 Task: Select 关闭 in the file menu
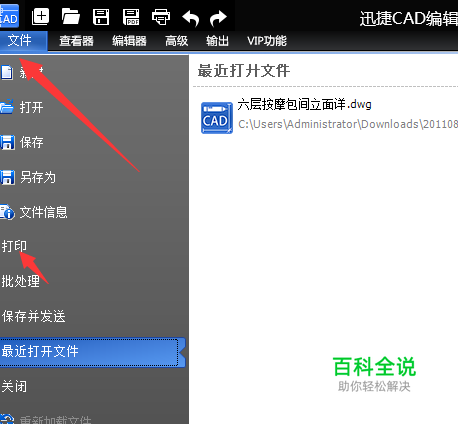[14, 387]
